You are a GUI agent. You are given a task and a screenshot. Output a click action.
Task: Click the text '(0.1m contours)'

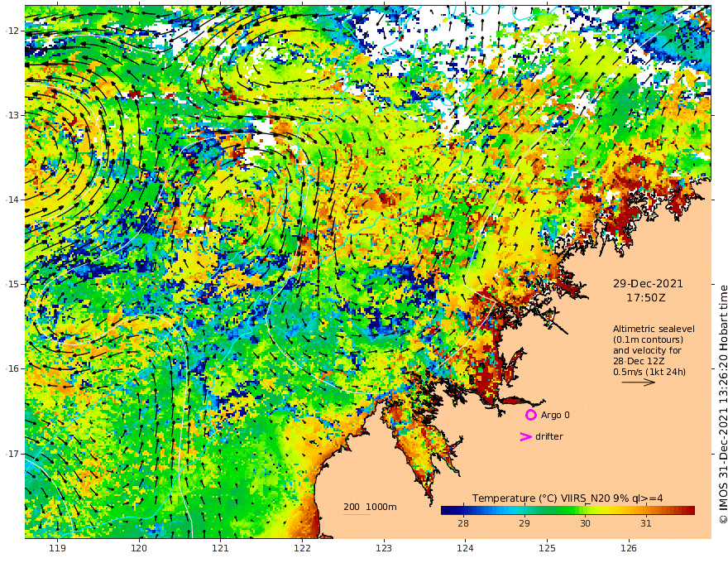pos(648,339)
